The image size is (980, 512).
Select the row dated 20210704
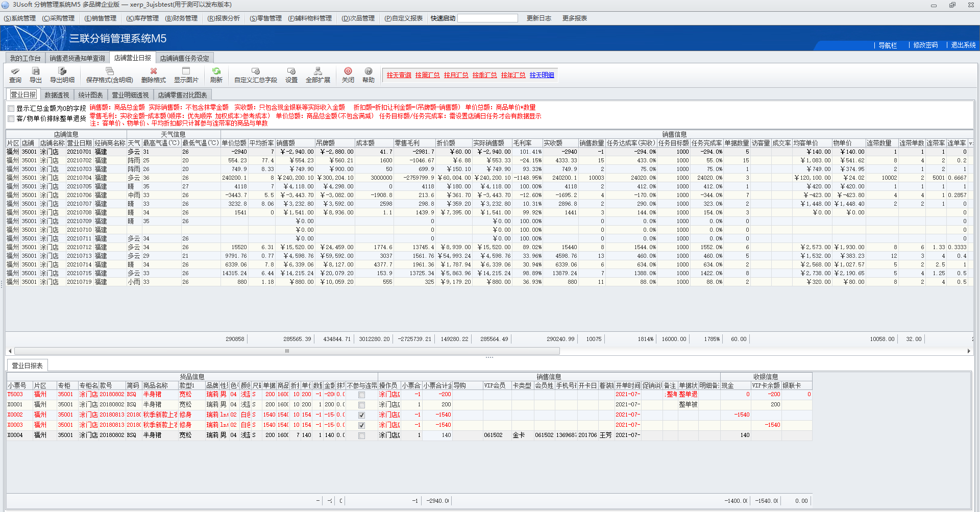pos(489,178)
